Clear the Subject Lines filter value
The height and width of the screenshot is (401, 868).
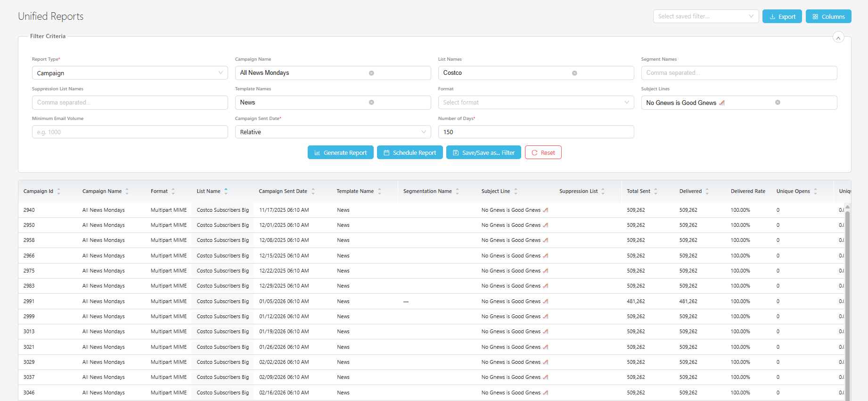coord(778,103)
